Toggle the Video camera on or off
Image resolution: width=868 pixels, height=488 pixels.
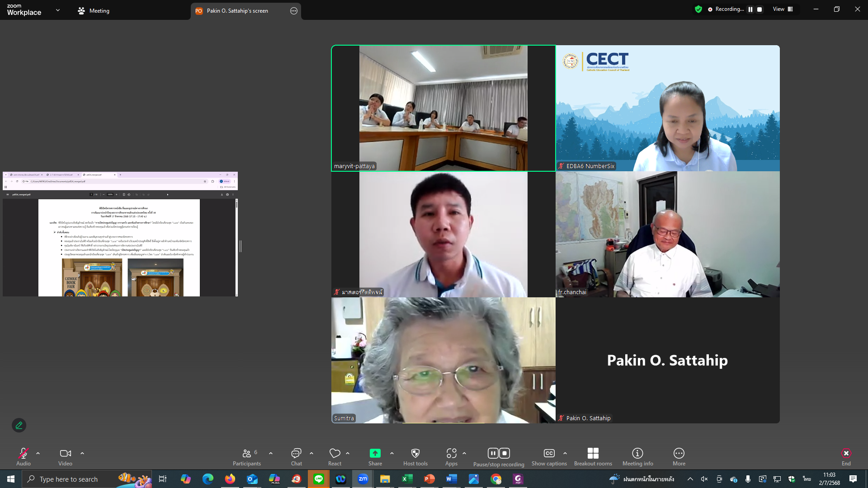point(65,453)
